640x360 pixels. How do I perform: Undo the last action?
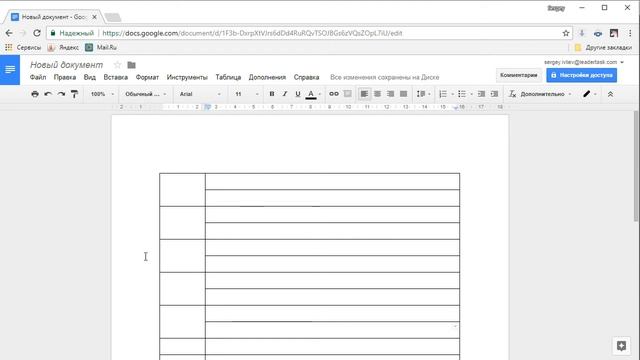(48, 94)
